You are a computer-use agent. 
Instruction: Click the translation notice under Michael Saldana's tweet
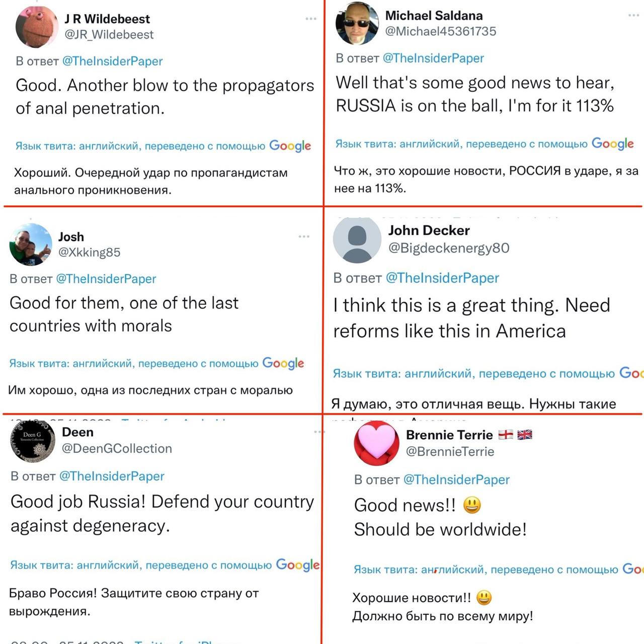pos(461,144)
